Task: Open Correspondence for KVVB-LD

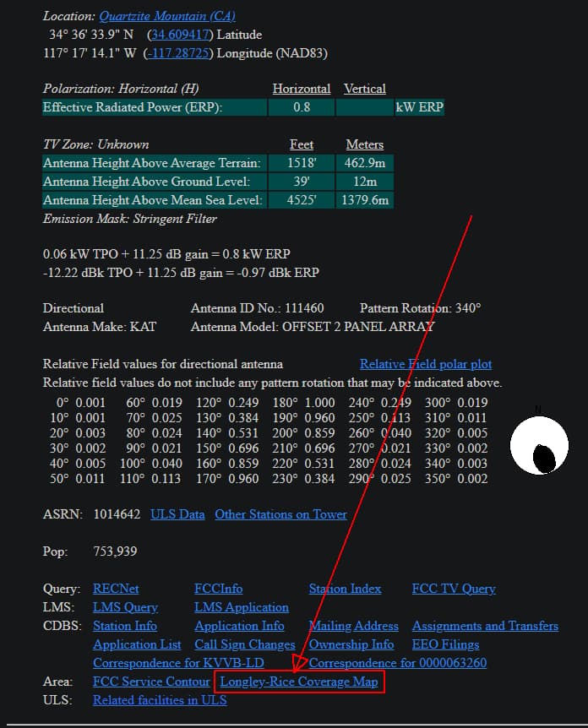Action: coord(178,663)
